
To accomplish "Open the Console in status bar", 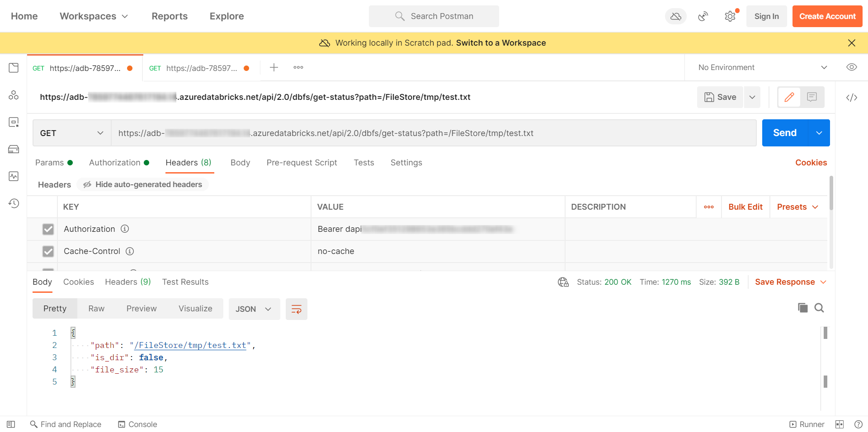I will point(137,424).
